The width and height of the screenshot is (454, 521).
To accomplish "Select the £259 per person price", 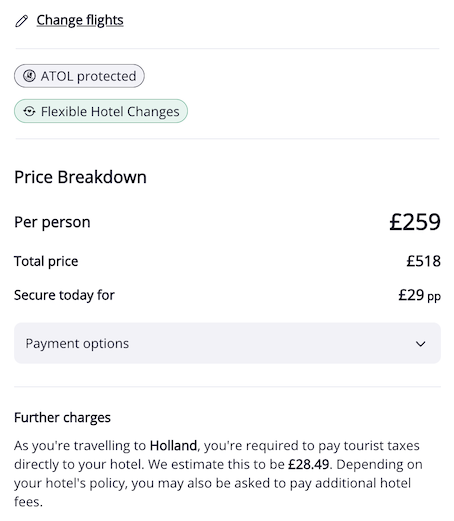I will (415, 222).
